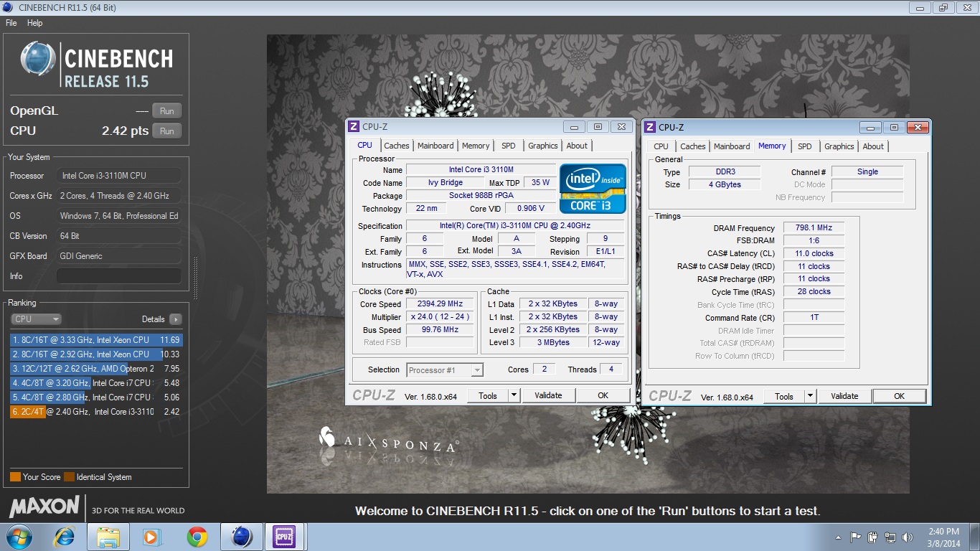
Task: Click Validate in right CPU-Z window
Action: click(844, 396)
